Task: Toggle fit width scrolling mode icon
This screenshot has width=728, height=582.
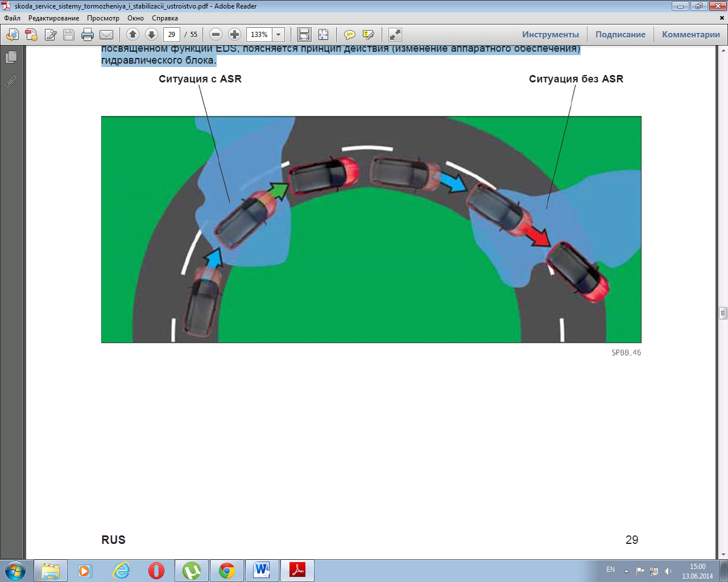Action: (304, 35)
